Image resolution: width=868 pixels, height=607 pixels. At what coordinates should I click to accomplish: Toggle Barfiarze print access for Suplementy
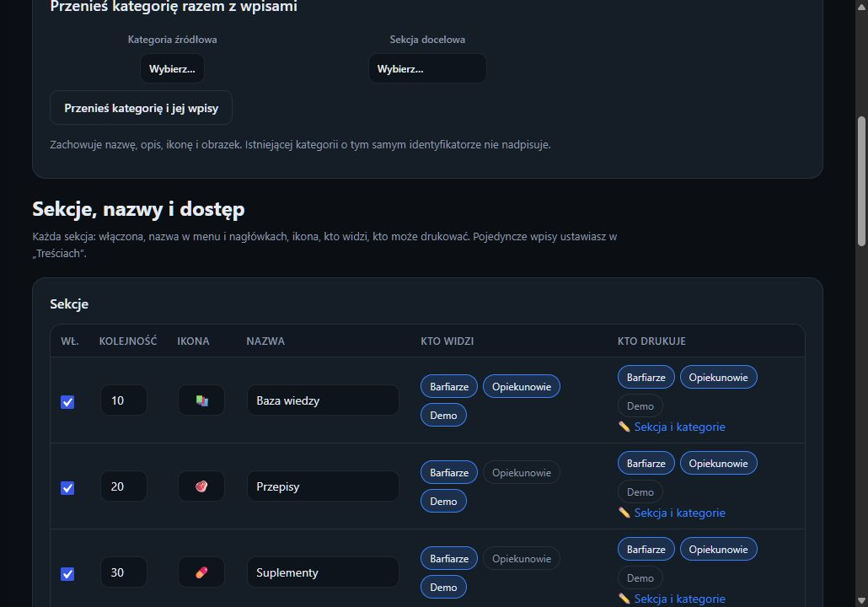(x=646, y=549)
